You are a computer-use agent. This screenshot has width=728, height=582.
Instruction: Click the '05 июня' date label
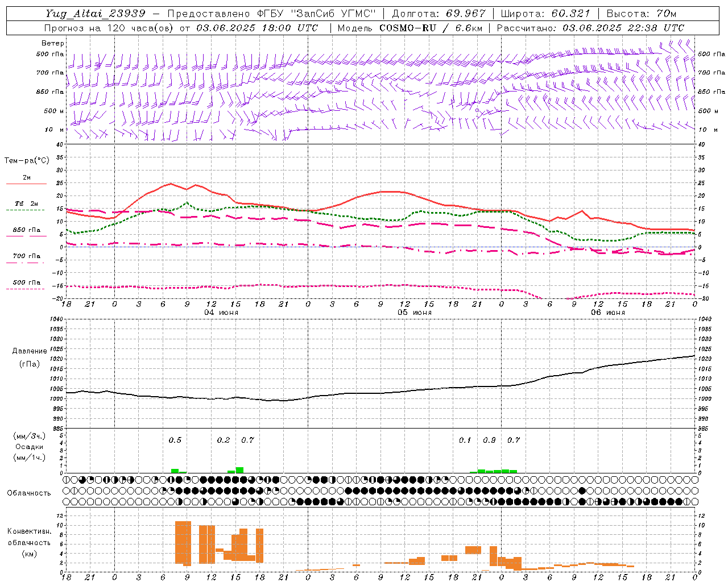415,313
